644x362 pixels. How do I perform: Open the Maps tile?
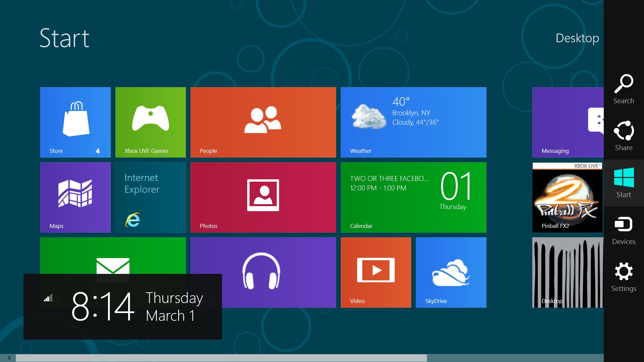[x=75, y=197]
